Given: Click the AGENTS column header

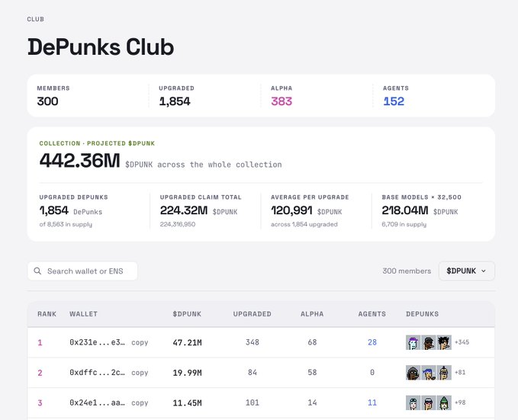Looking at the screenshot, I should (372, 314).
